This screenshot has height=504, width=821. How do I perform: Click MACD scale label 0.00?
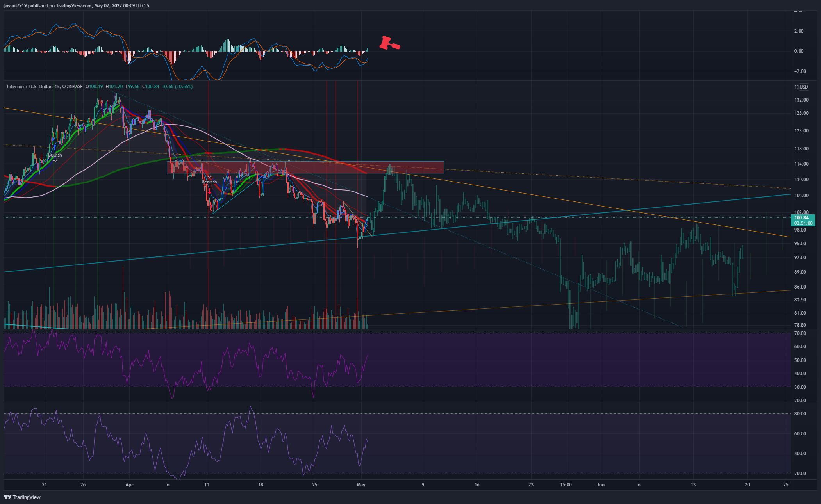pos(799,51)
